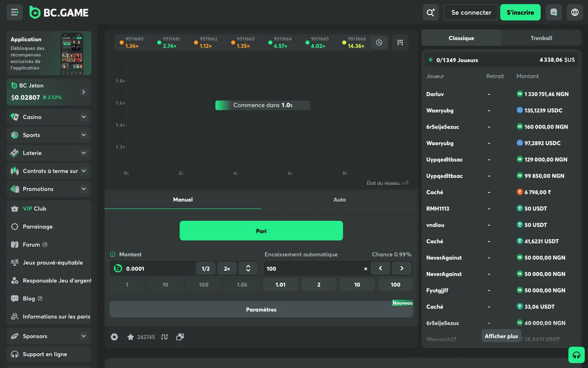Select the Trenball tab
This screenshot has height=368, width=588.
coord(541,38)
